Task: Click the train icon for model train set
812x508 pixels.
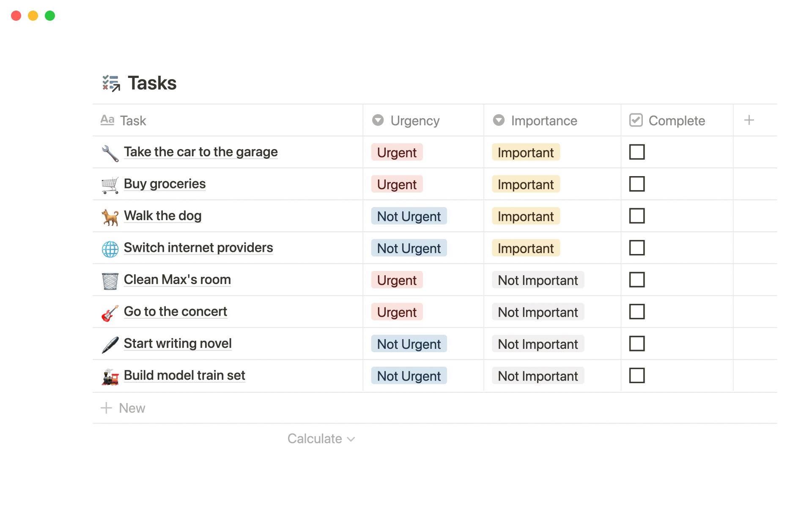Action: [x=110, y=377]
